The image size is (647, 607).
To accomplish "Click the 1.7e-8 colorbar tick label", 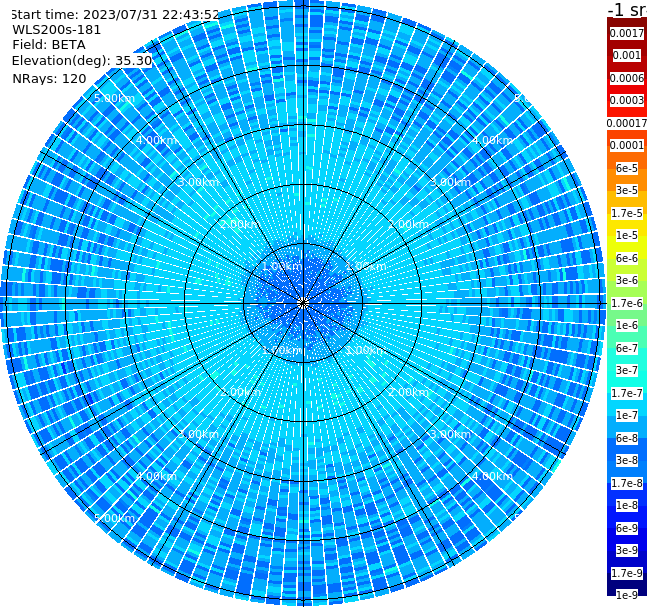I will (627, 483).
